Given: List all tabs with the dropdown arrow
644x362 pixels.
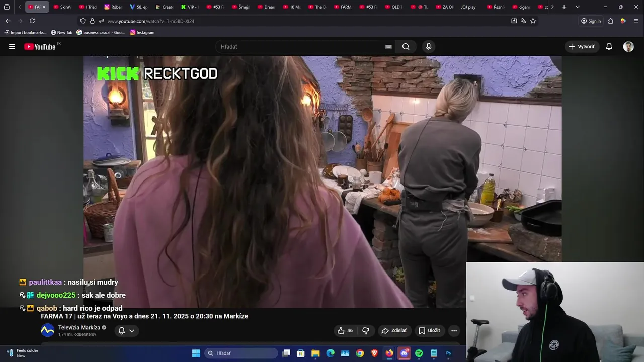Looking at the screenshot, I should point(577,7).
